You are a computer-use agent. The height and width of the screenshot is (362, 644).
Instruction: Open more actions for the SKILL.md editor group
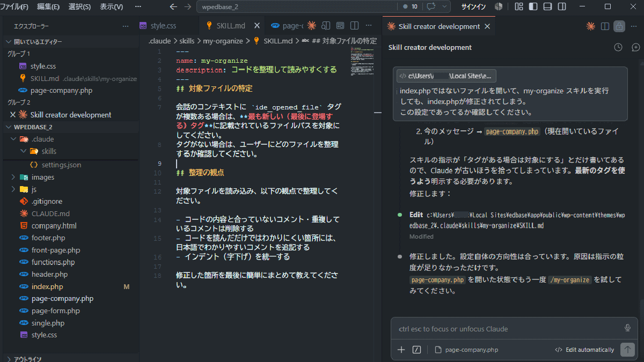369,26
